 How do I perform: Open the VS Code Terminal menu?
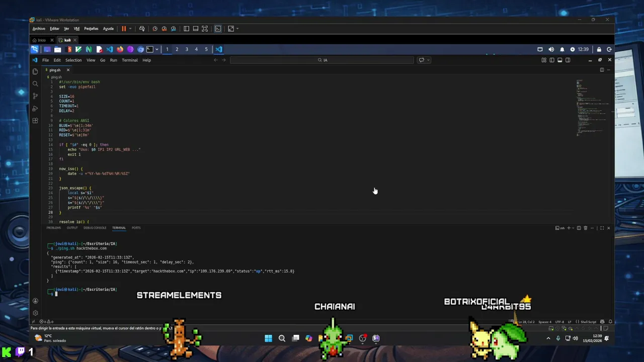(129, 60)
